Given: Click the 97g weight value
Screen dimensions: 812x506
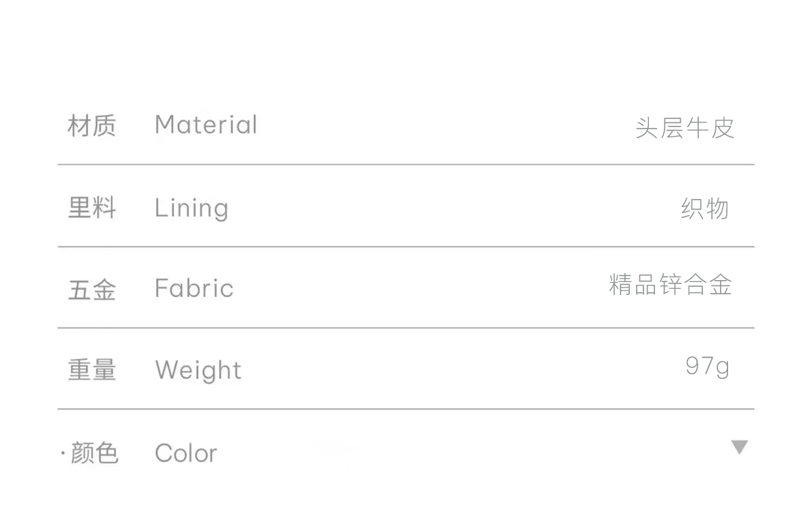Looking at the screenshot, I should [707, 367].
